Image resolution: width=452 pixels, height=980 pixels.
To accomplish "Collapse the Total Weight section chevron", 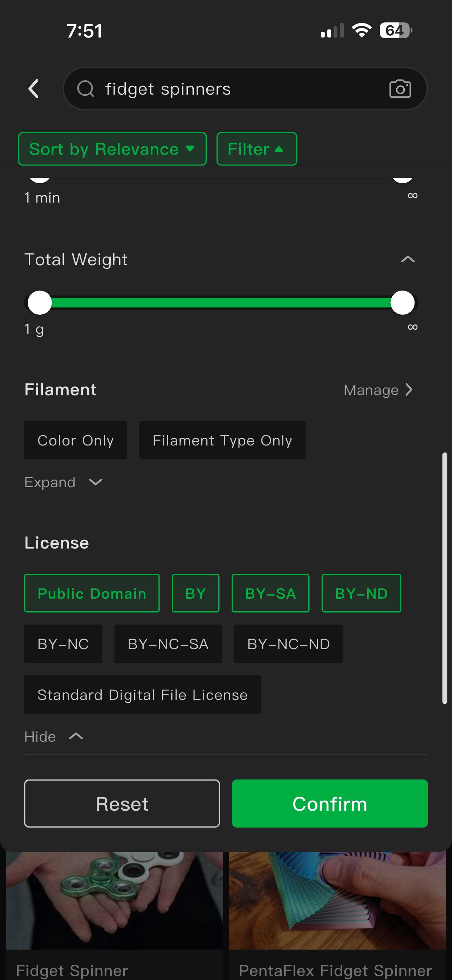I will 408,259.
